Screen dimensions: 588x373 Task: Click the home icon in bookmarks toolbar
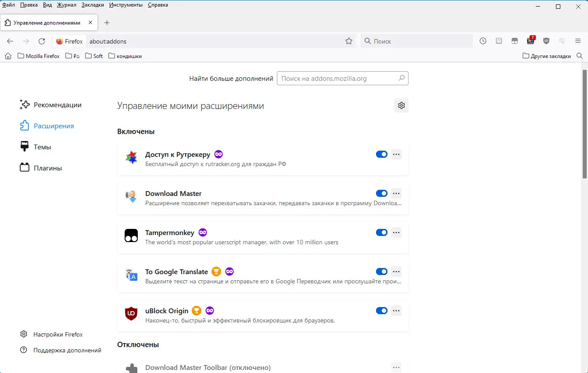[x=8, y=56]
